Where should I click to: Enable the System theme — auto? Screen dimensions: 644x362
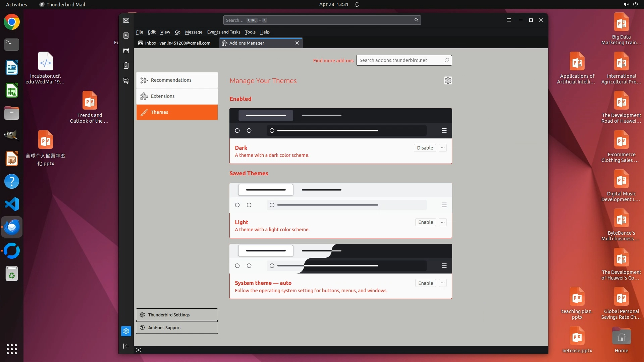(x=425, y=283)
